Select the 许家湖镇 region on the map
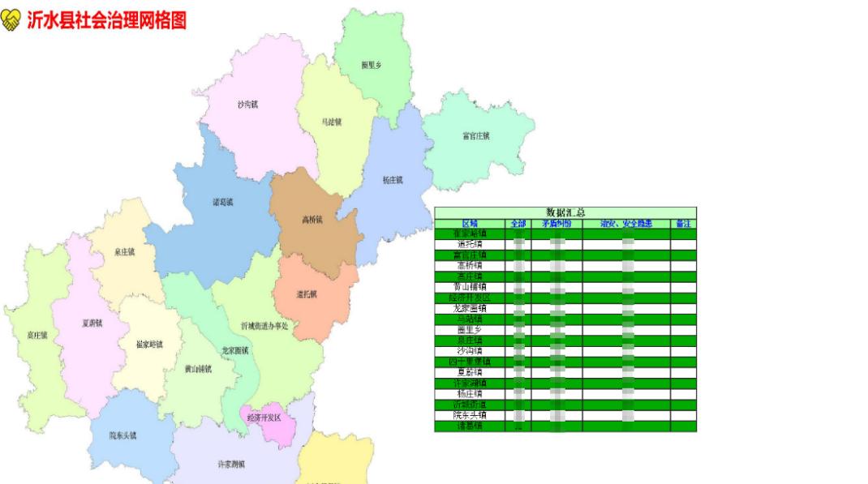Viewport: 868px width, 484px height. [x=231, y=464]
